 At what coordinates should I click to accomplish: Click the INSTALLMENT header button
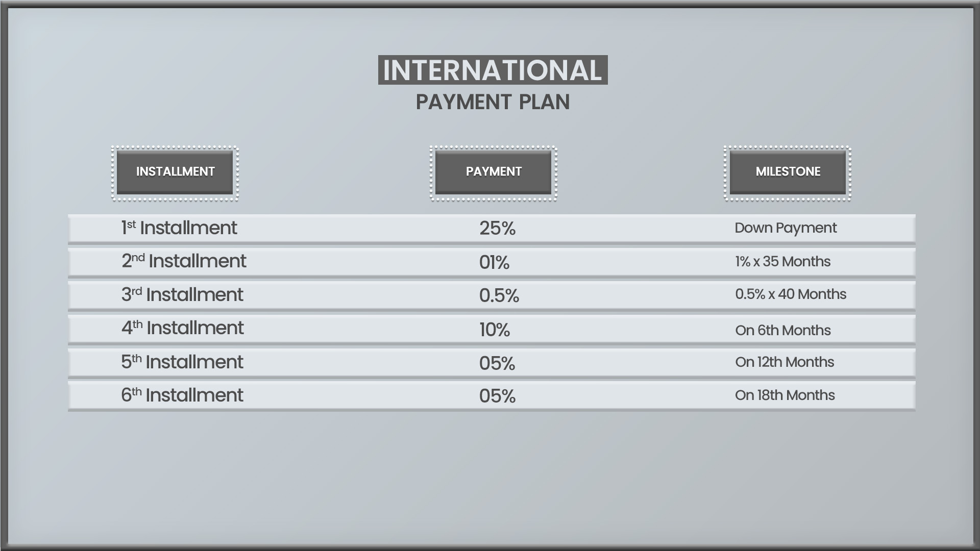coord(175,172)
